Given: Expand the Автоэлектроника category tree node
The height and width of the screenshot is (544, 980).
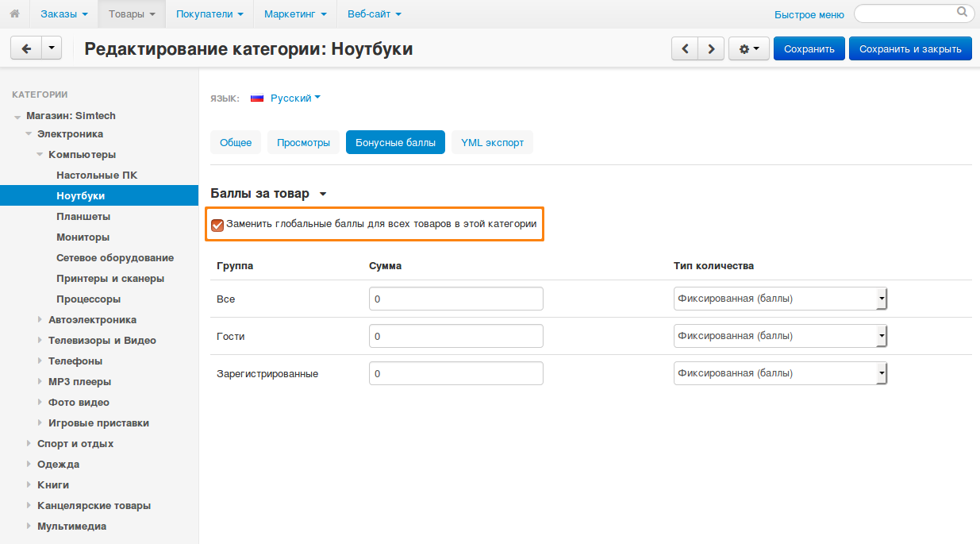Looking at the screenshot, I should tap(40, 320).
